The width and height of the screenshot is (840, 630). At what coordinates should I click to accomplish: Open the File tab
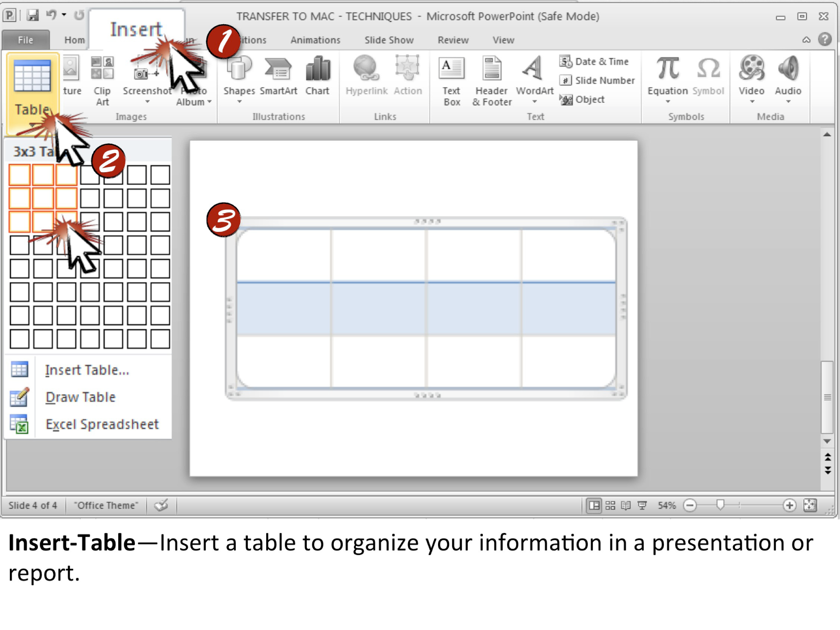tap(26, 40)
